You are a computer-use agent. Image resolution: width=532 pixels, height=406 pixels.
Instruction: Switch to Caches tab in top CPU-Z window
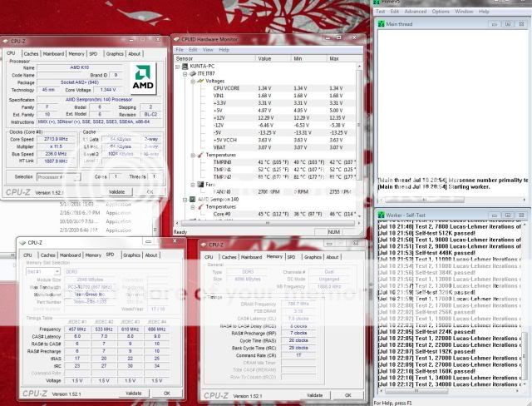(31, 53)
